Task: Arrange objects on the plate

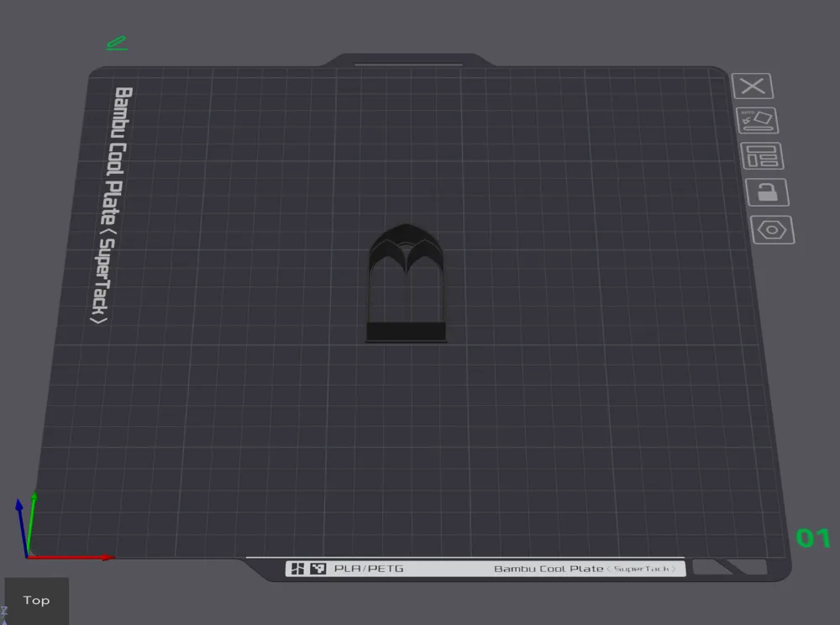Action: pyautogui.click(x=762, y=156)
